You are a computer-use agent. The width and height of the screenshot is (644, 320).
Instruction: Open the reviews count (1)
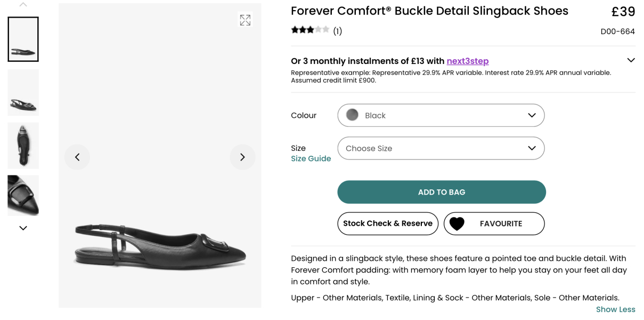(x=338, y=31)
